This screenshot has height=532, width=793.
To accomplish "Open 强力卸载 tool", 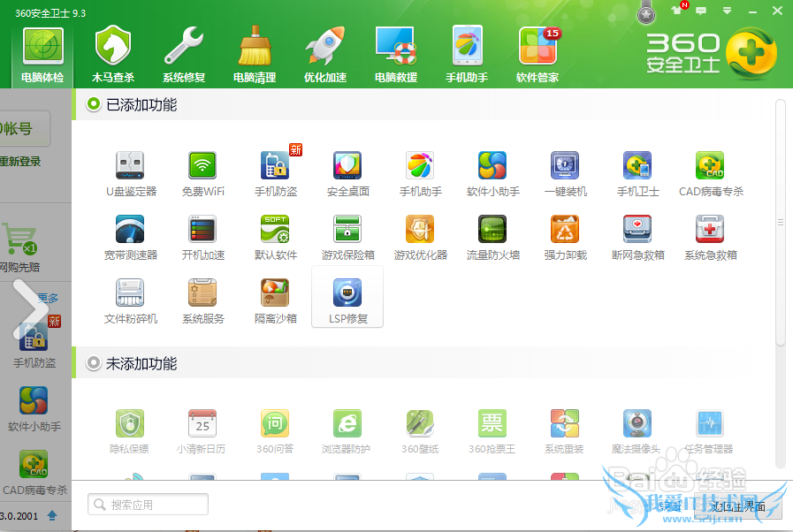I will (x=566, y=239).
